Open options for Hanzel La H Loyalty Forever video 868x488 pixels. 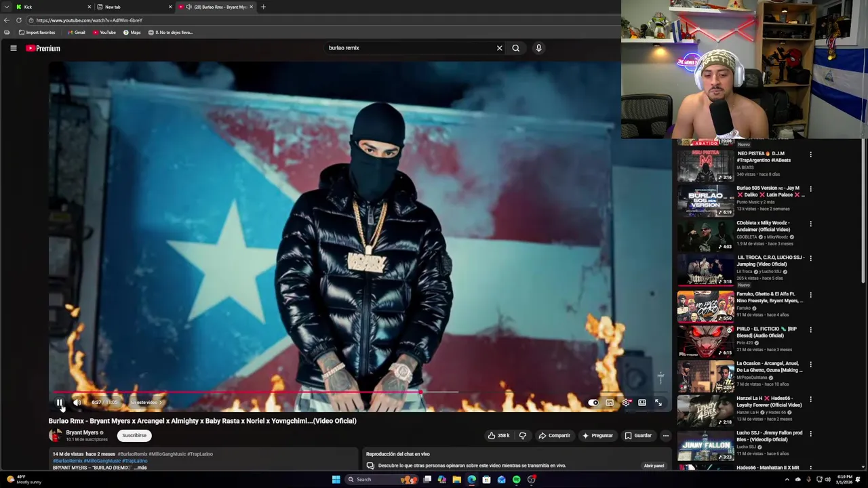pos(810,399)
